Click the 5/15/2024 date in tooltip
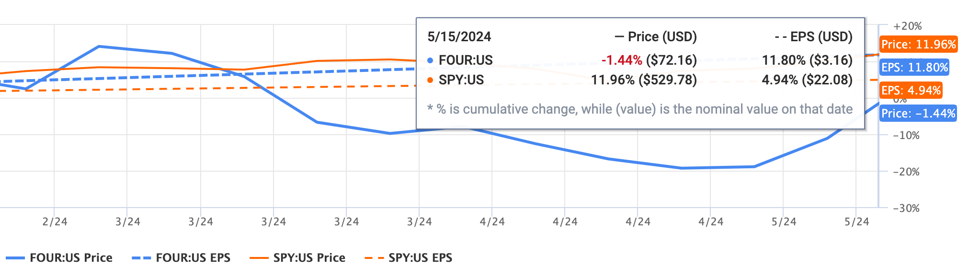Image resolution: width=980 pixels, height=280 pixels. click(x=459, y=37)
